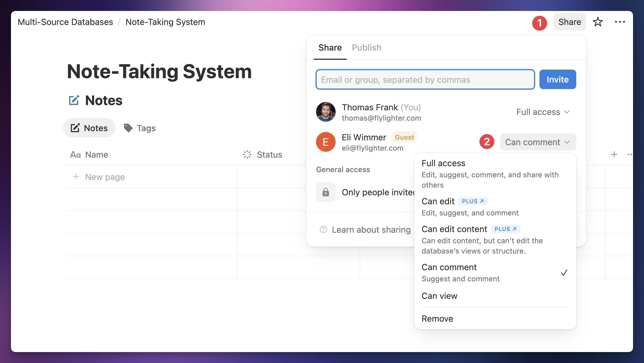Open the three-dot page options menu
This screenshot has height=363, width=644.
620,22
